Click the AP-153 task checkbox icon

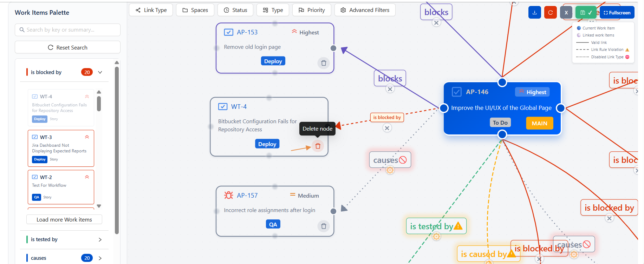click(228, 32)
